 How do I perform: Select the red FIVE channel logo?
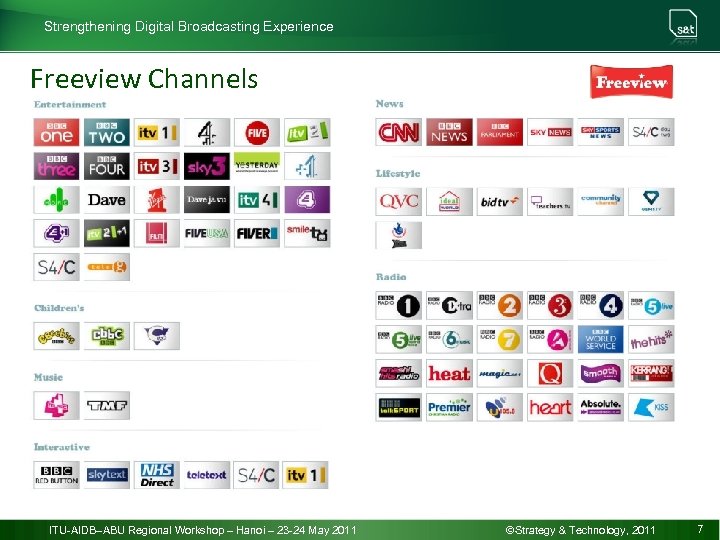257,132
